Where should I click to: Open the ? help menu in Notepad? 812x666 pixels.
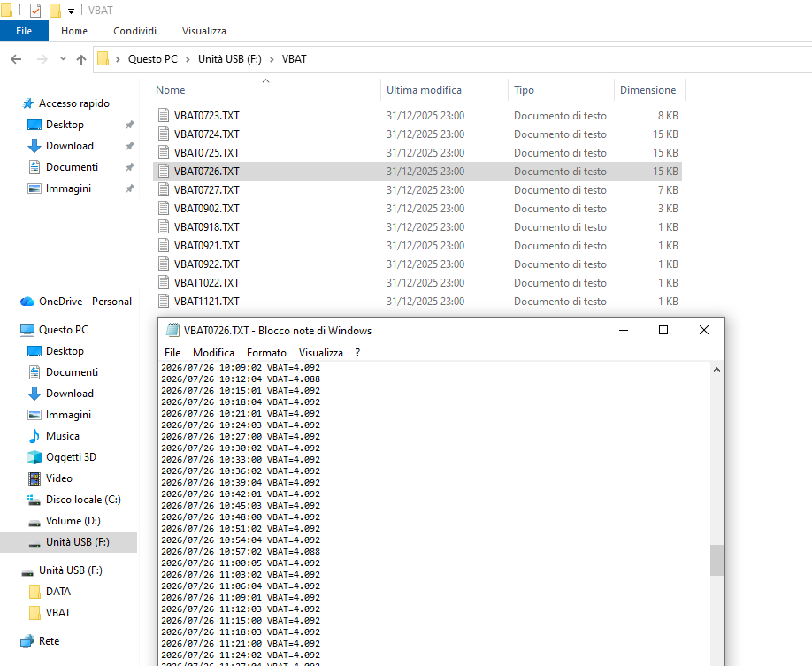pyautogui.click(x=358, y=353)
